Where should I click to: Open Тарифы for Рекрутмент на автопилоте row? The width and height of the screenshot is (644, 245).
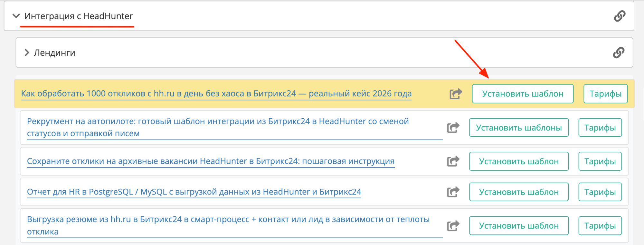pyautogui.click(x=600, y=128)
